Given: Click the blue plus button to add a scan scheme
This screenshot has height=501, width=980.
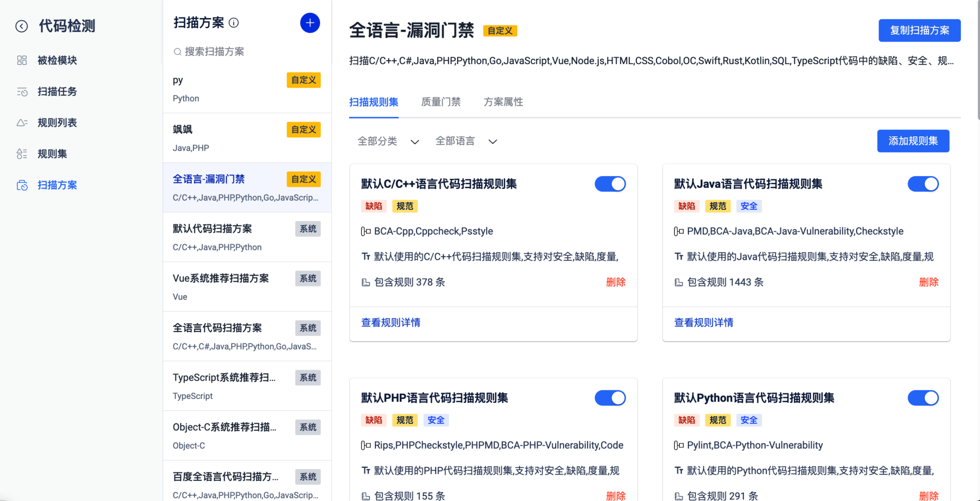Looking at the screenshot, I should (x=310, y=23).
